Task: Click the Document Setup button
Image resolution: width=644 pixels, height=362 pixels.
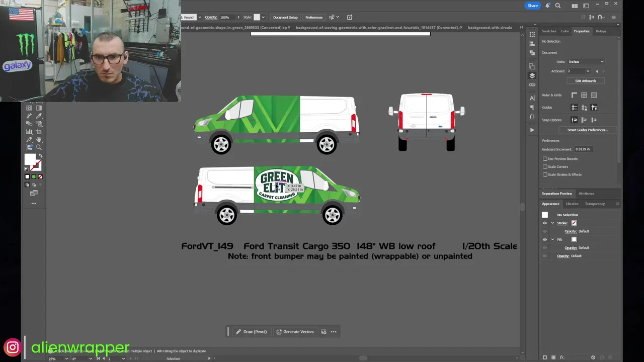Action: click(x=285, y=17)
